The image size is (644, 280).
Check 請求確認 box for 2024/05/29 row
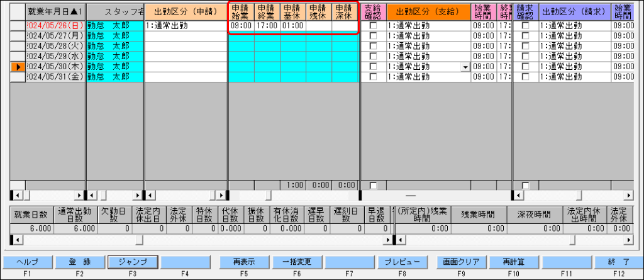pos(525,56)
